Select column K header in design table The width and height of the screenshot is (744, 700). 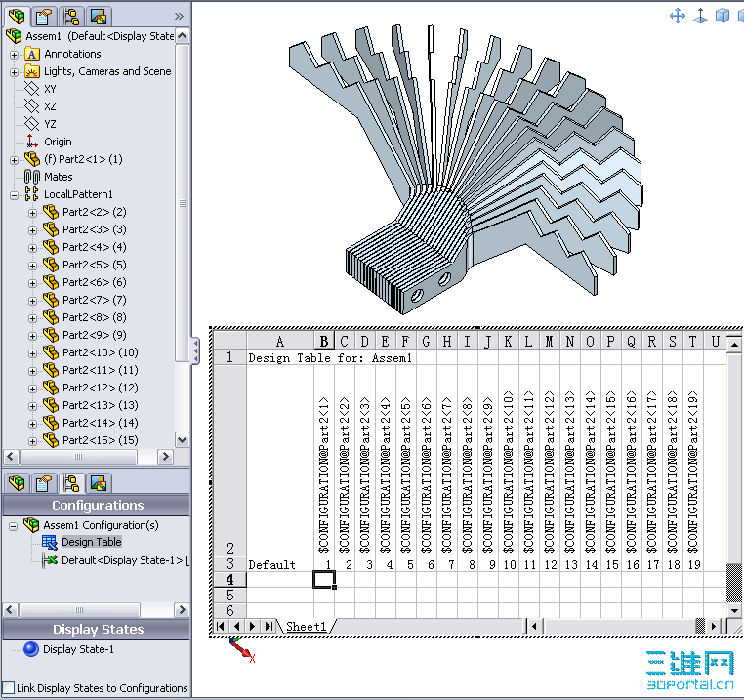[508, 342]
